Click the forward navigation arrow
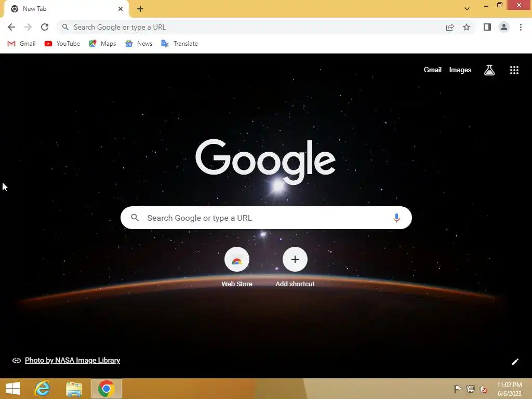Image resolution: width=532 pixels, height=399 pixels. coord(28,27)
